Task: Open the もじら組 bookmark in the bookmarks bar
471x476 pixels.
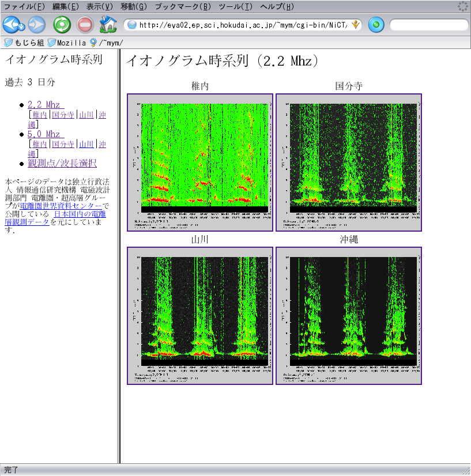Action: [24, 43]
